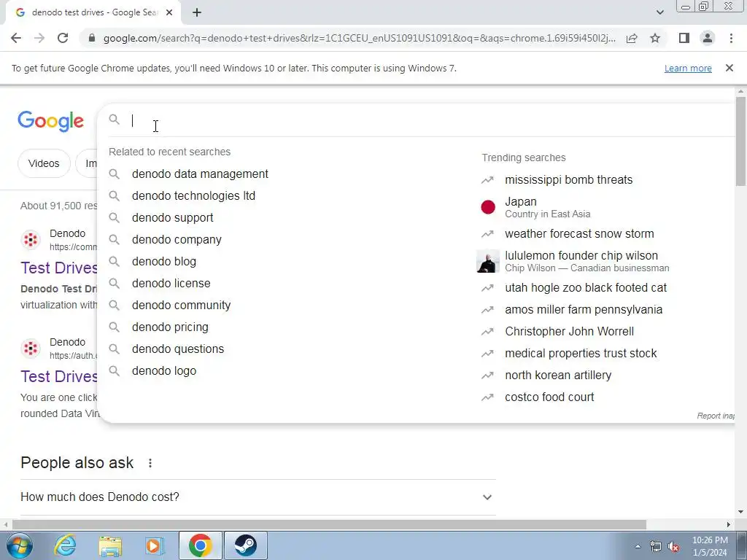Open amos miller farm pennsylvania trend

click(584, 309)
